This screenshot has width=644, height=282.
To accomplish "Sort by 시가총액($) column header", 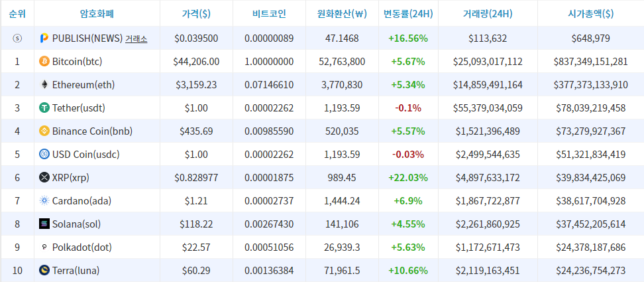I will [x=590, y=13].
